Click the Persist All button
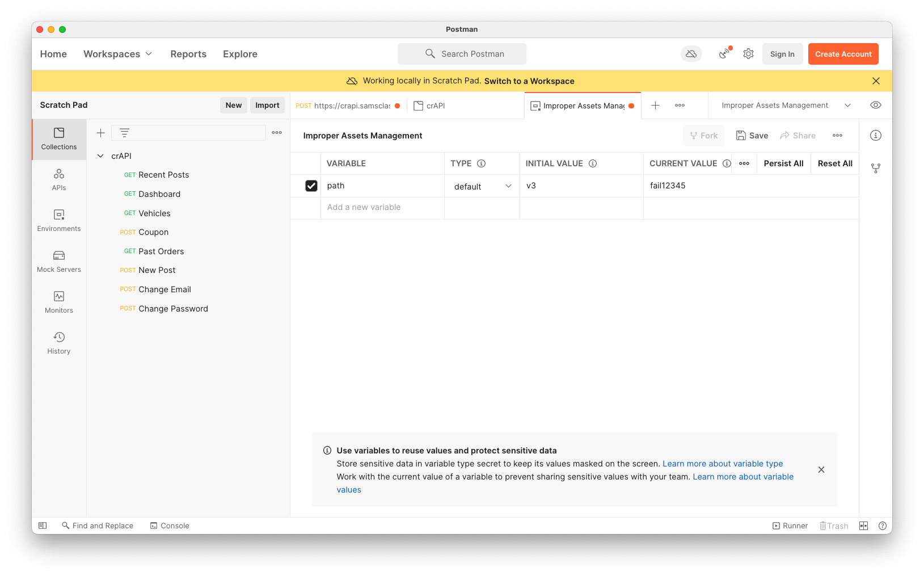The height and width of the screenshot is (576, 924). click(x=783, y=163)
